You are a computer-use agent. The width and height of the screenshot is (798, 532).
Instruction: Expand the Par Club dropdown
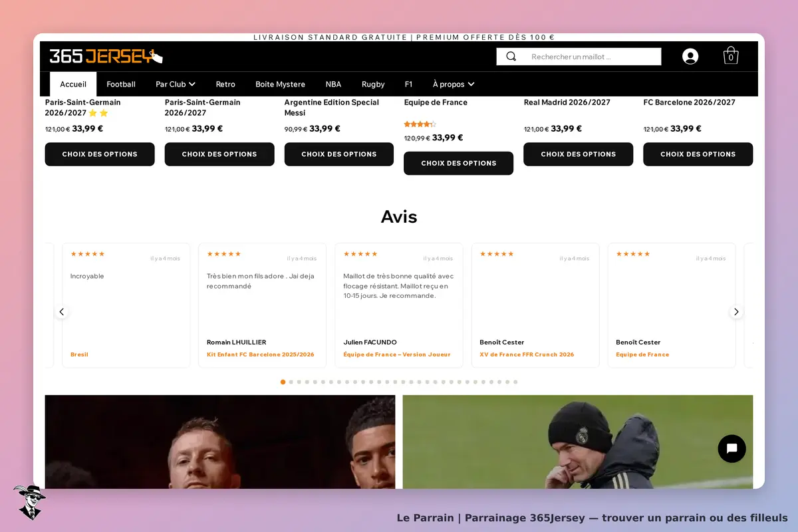pyautogui.click(x=176, y=84)
